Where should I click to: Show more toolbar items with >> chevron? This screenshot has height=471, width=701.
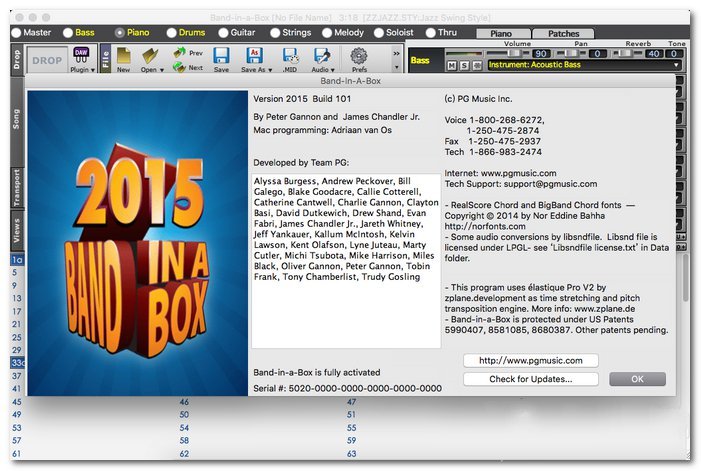pyautogui.click(x=396, y=53)
